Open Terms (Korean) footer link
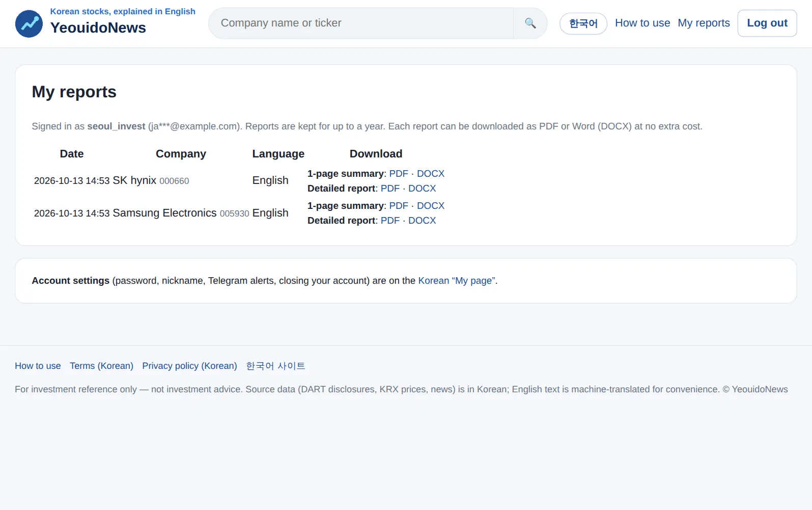The image size is (812, 510). 101,366
